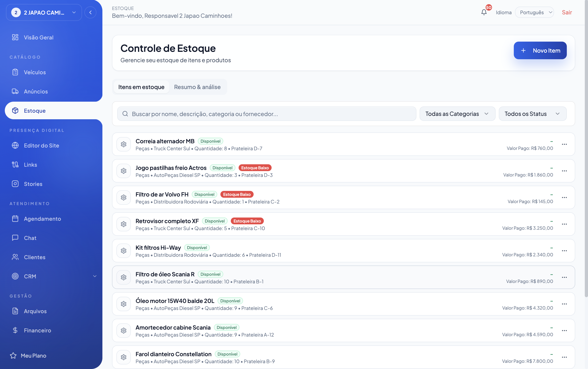
Task: Open more options for Farol dianteiro Constellation
Action: (x=564, y=357)
